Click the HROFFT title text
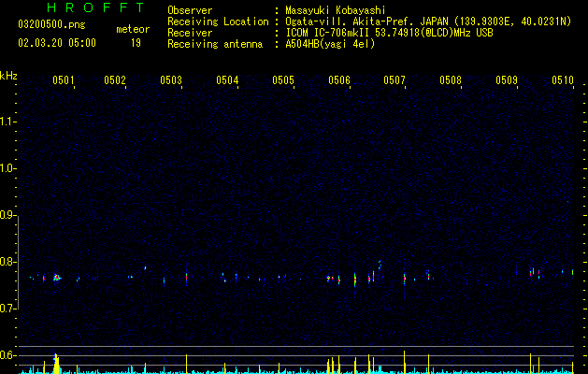 click(x=96, y=7)
